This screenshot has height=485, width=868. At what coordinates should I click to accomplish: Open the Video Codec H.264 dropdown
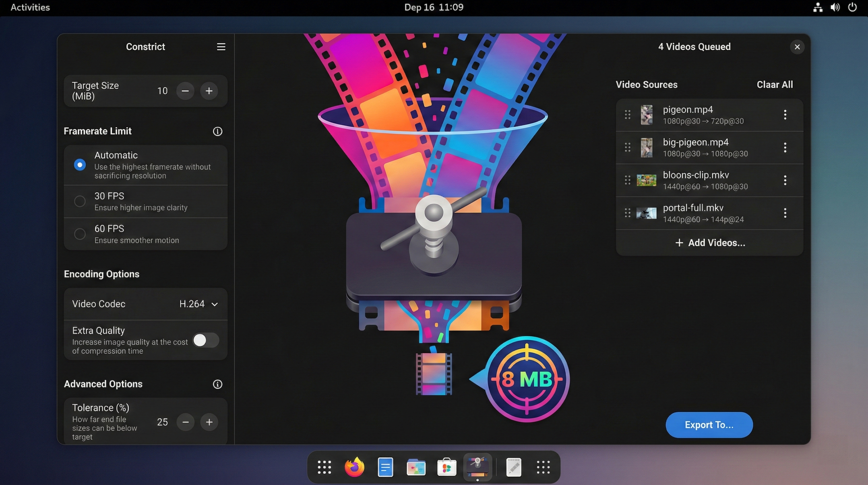coord(198,304)
